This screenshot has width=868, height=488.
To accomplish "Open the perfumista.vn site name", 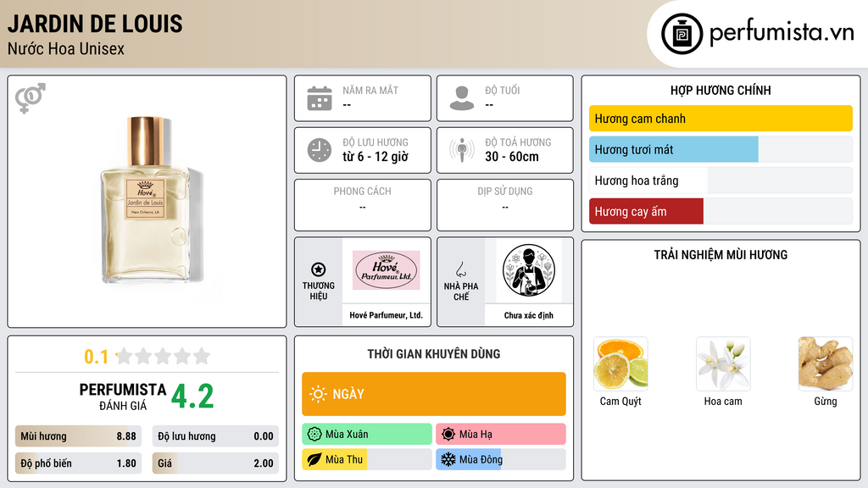I will pos(782,33).
